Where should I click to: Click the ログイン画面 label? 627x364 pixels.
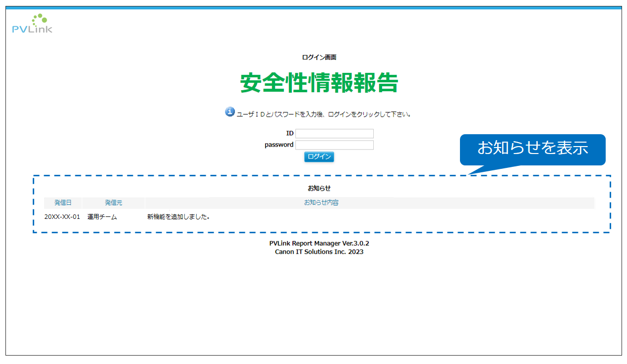coord(319,57)
